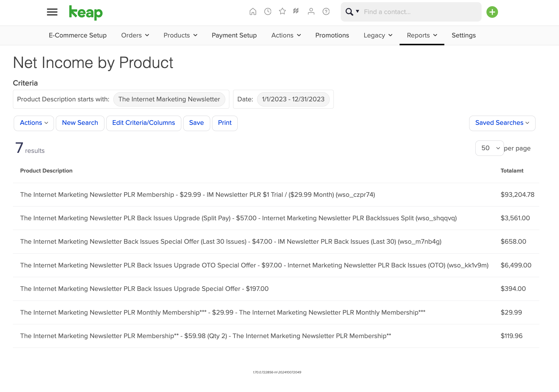The height and width of the screenshot is (392, 559).
Task: Click the $394.00 total amount
Action: tap(513, 289)
